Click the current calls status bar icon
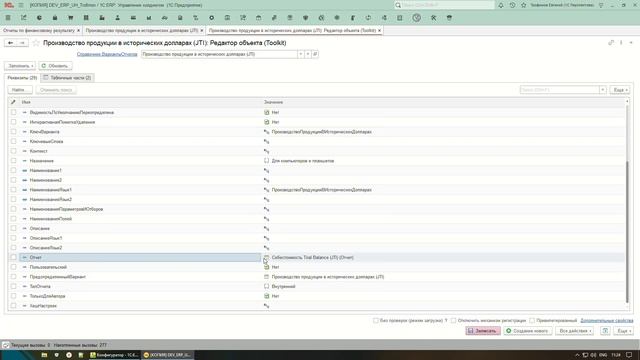The height and width of the screenshot is (360, 640). click(x=5, y=345)
